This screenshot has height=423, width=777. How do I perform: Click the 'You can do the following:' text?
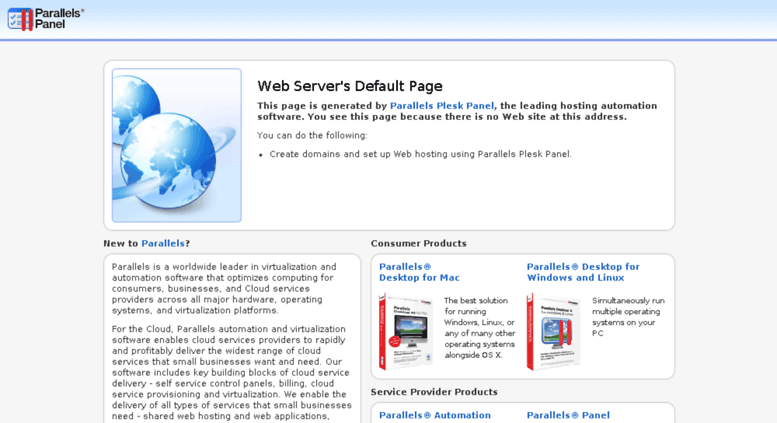point(312,135)
